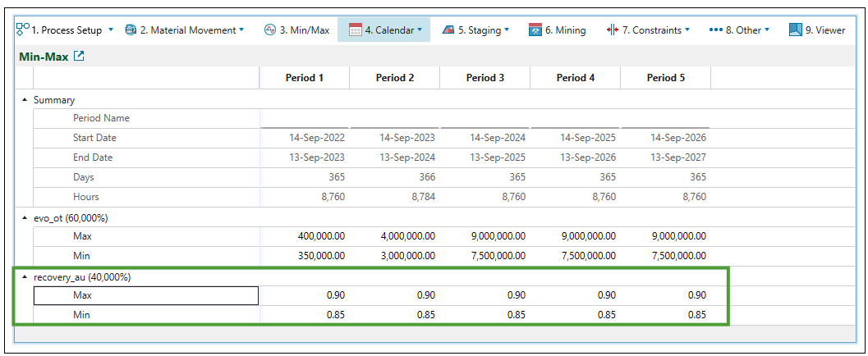Viewport: 868px width, 356px height.
Task: Collapse the Summary section
Action: 25,100
